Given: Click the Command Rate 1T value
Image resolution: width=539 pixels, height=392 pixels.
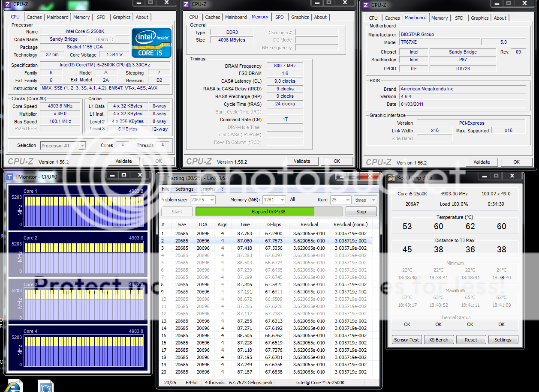Looking at the screenshot, I should pyautogui.click(x=285, y=120).
